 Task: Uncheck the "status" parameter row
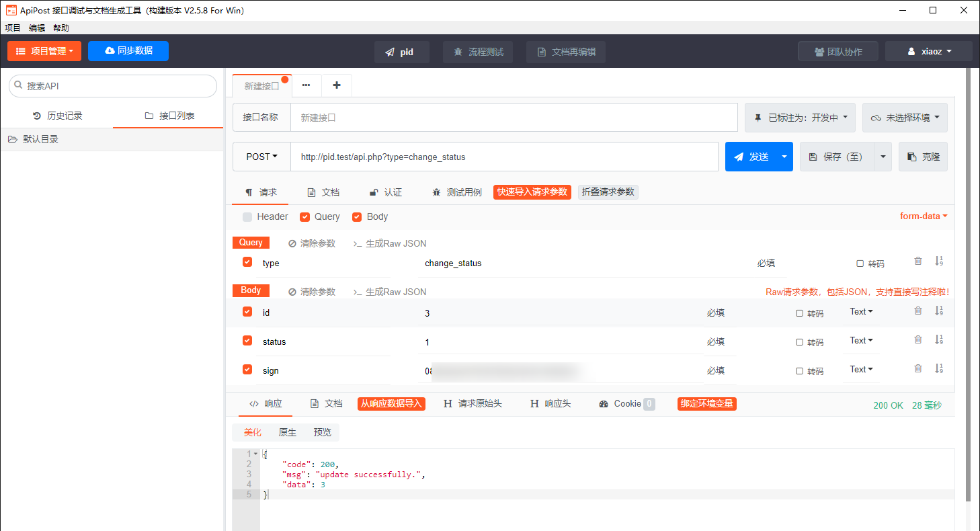[x=247, y=340]
